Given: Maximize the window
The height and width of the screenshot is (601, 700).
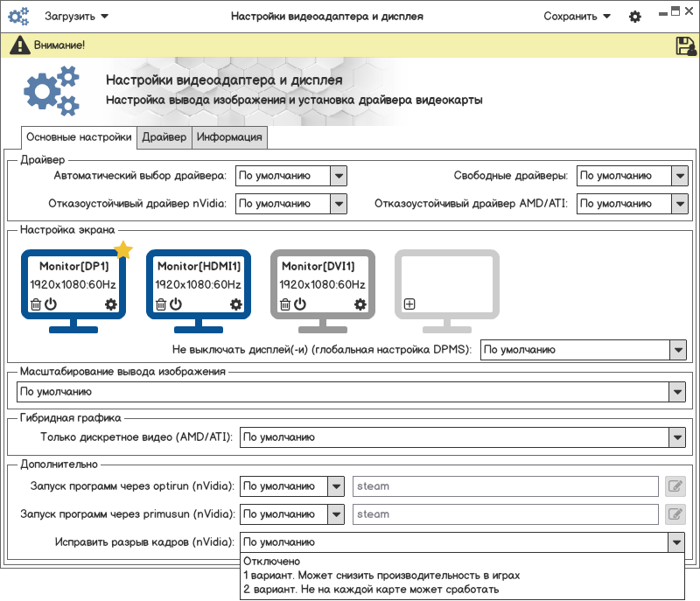Looking at the screenshot, I should coord(675,11).
